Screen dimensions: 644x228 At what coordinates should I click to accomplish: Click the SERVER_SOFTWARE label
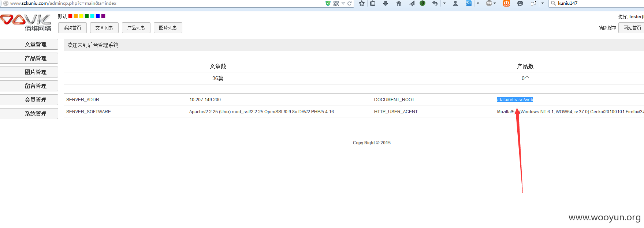tap(89, 112)
